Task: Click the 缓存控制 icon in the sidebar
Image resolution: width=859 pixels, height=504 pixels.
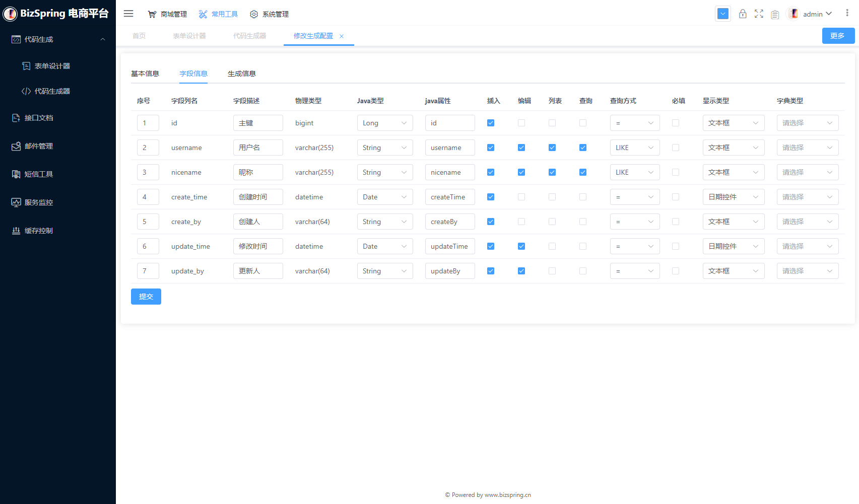Action: point(16,231)
